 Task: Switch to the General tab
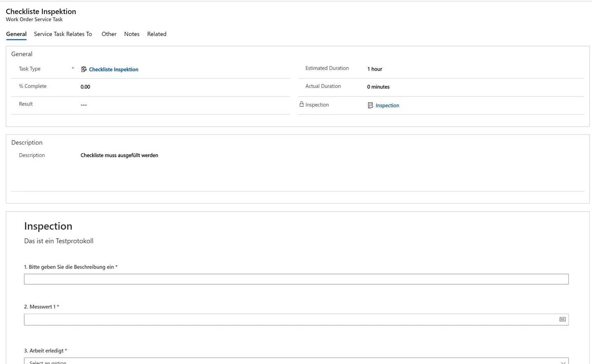click(x=16, y=34)
